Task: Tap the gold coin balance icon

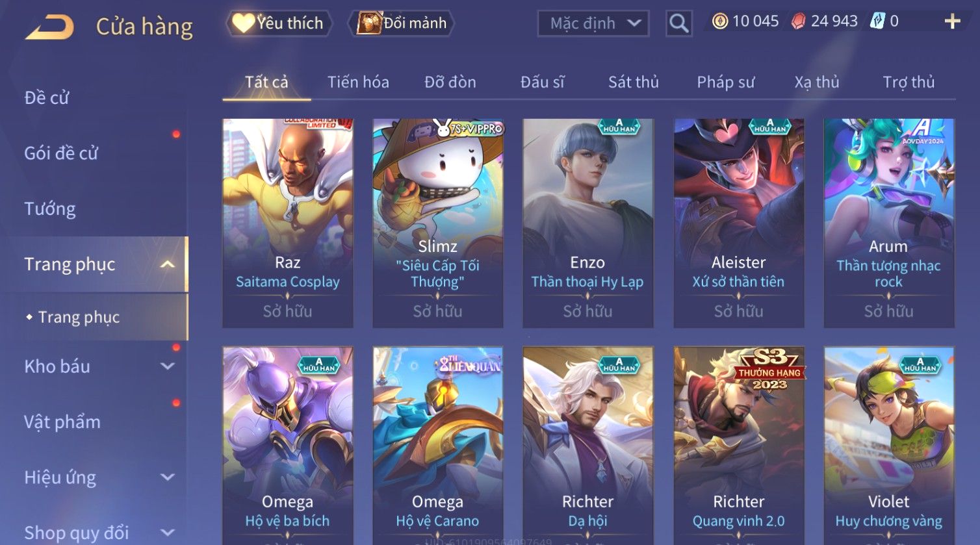Action: click(x=720, y=21)
